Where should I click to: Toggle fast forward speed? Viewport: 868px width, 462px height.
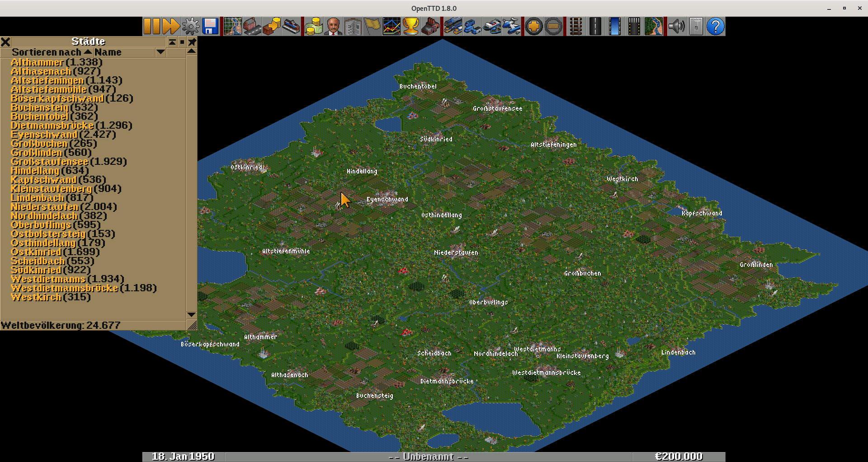click(171, 27)
